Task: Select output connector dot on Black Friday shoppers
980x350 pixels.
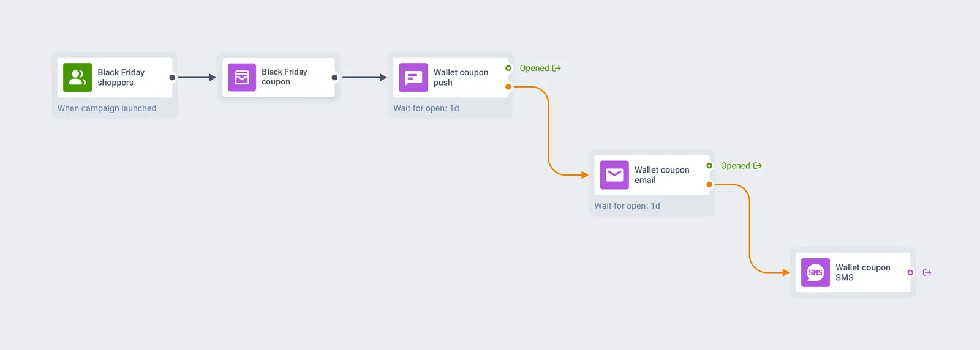Action: pos(172,78)
